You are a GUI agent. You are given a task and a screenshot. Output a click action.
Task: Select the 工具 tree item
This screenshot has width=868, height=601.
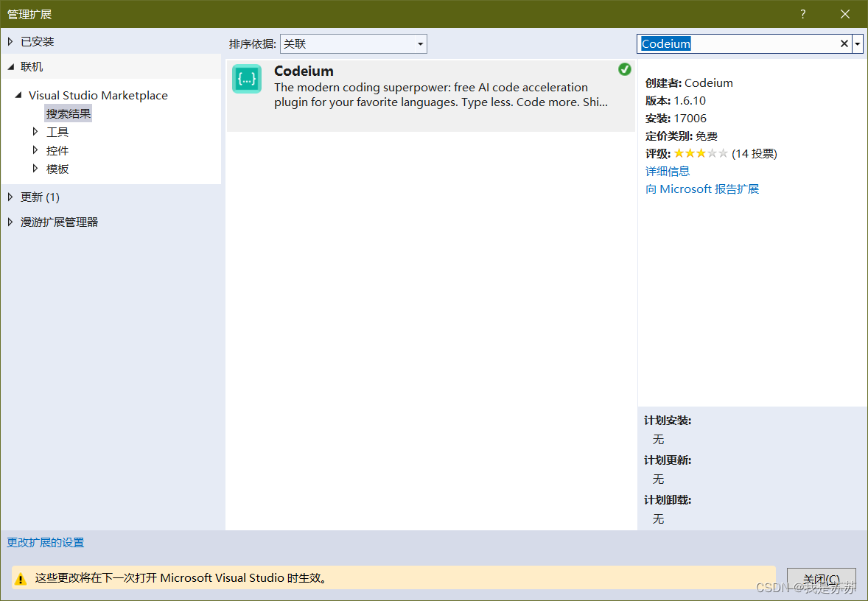[57, 132]
